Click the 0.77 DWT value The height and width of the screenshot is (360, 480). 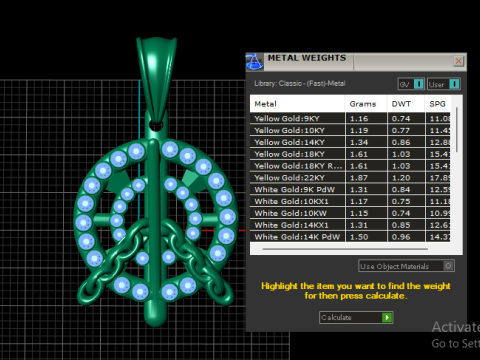coord(401,130)
